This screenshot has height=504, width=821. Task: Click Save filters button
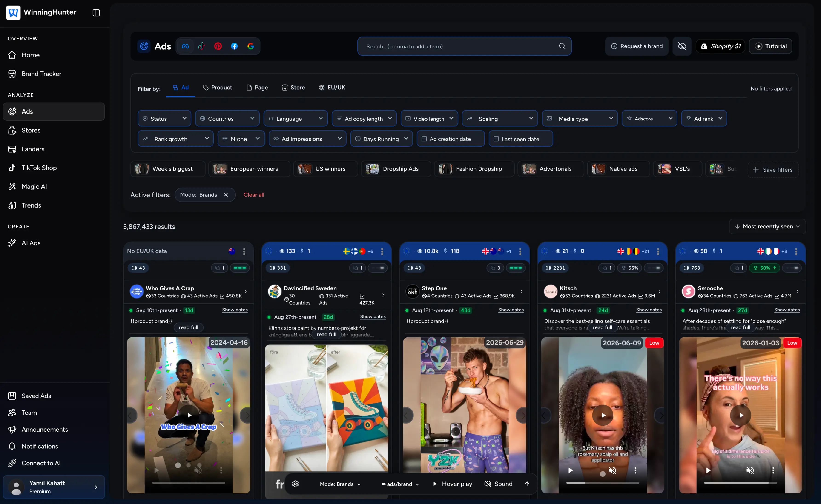pyautogui.click(x=773, y=170)
